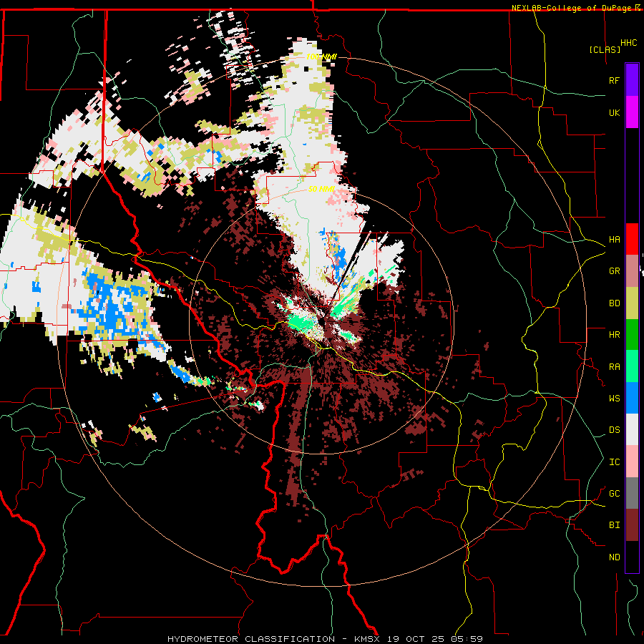
Task: Select the gray GC legend swatch
Action: 632,493
